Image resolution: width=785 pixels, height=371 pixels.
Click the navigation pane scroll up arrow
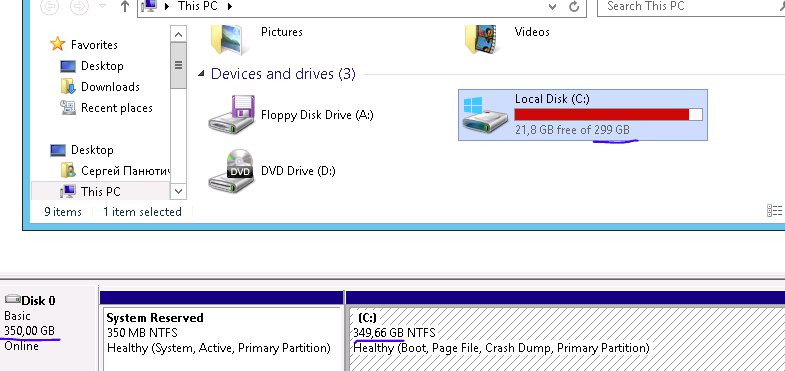point(178,34)
